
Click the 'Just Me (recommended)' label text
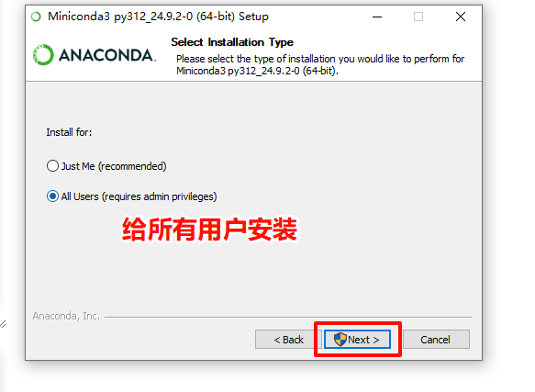click(114, 166)
